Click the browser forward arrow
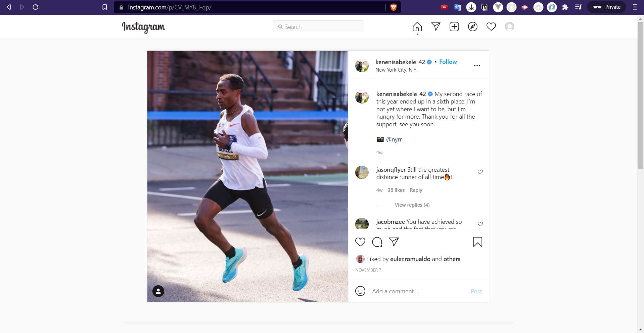The image size is (644, 333). 22,7
